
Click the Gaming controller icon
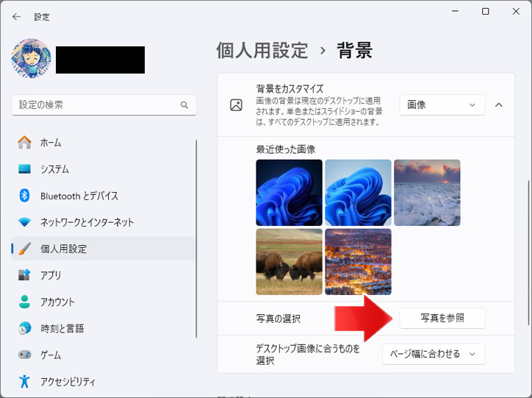click(24, 355)
